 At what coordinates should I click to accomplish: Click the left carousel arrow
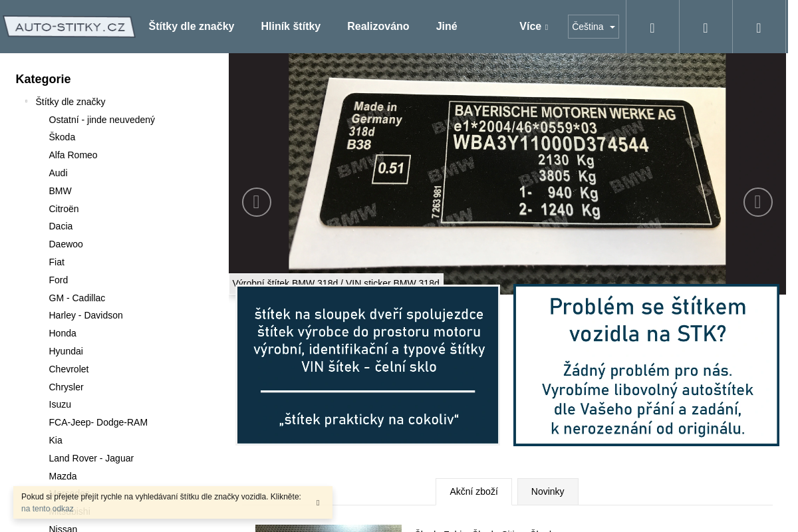(x=256, y=201)
